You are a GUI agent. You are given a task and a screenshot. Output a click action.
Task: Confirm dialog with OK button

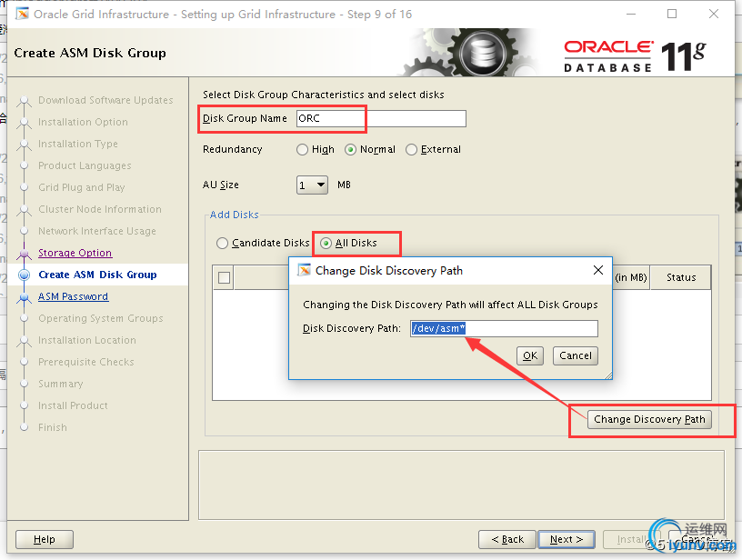[x=530, y=355]
